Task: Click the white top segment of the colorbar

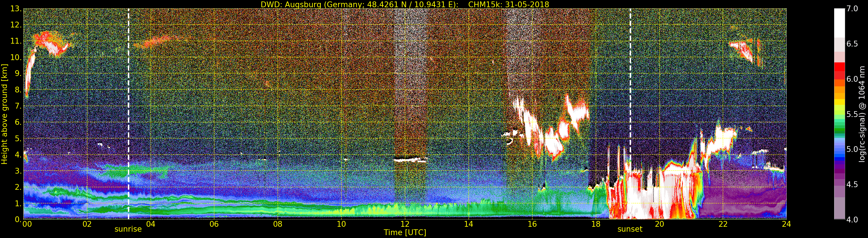Action: coord(839,23)
